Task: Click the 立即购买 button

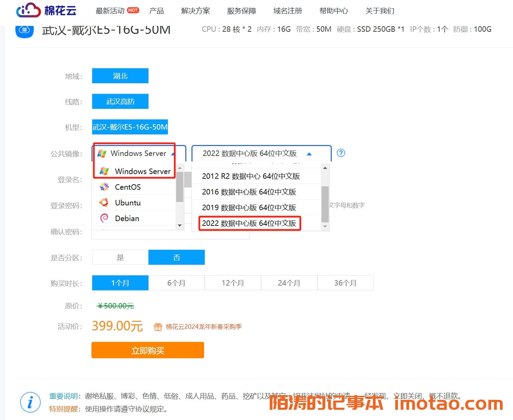Action: pos(148,350)
